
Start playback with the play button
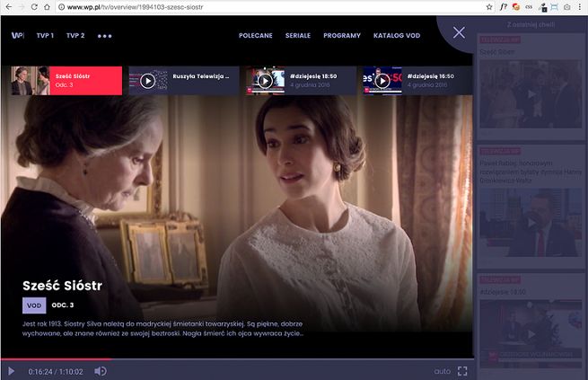pyautogui.click(x=12, y=371)
